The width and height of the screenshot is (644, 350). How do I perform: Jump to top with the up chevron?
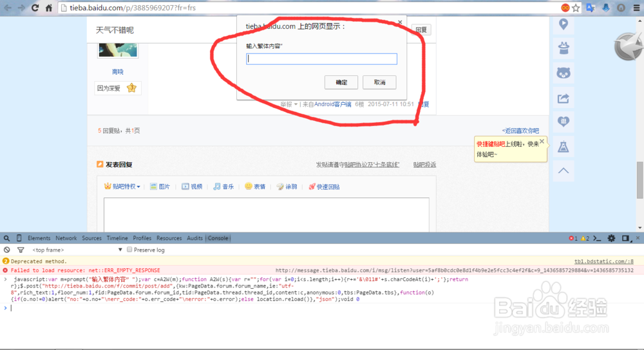[563, 170]
